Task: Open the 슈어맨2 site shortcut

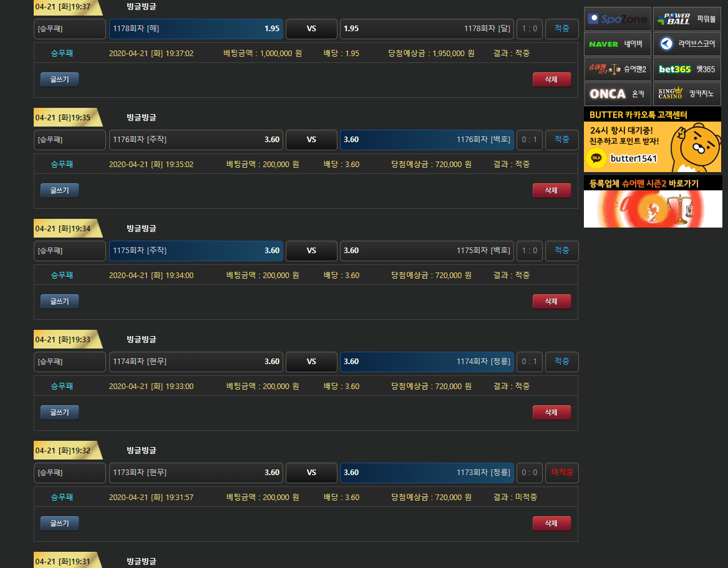Action: click(618, 69)
